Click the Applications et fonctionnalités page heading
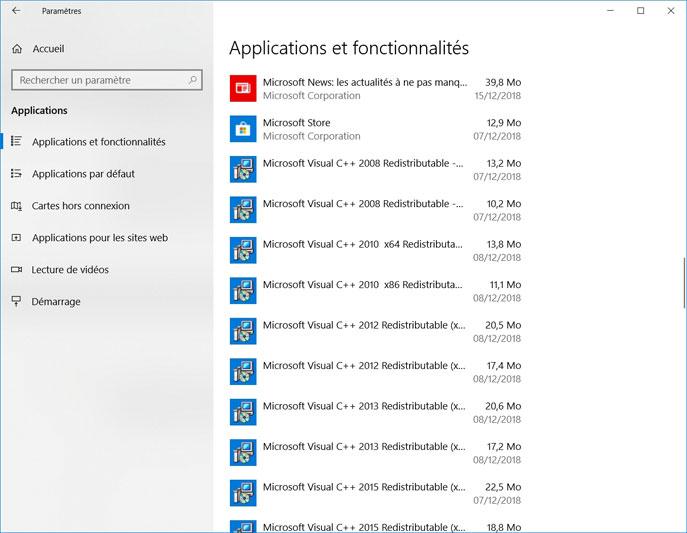Image resolution: width=687 pixels, height=533 pixels. [x=349, y=48]
